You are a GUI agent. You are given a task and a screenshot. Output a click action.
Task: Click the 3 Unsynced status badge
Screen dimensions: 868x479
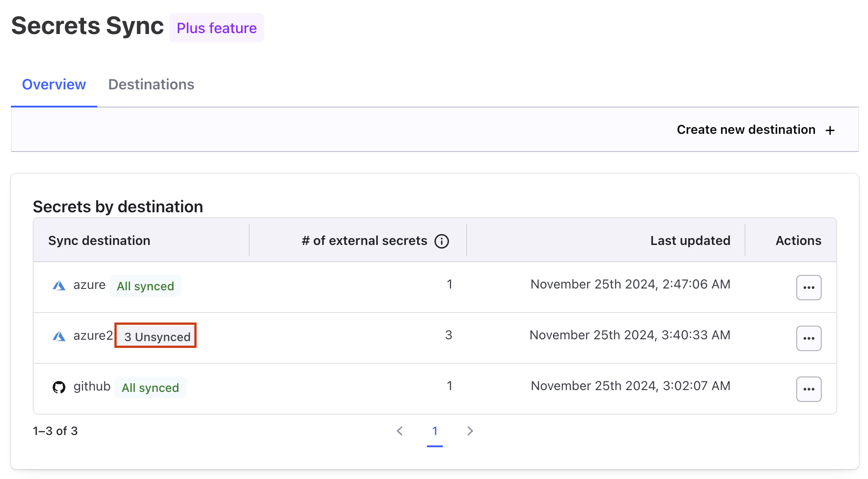pos(156,337)
